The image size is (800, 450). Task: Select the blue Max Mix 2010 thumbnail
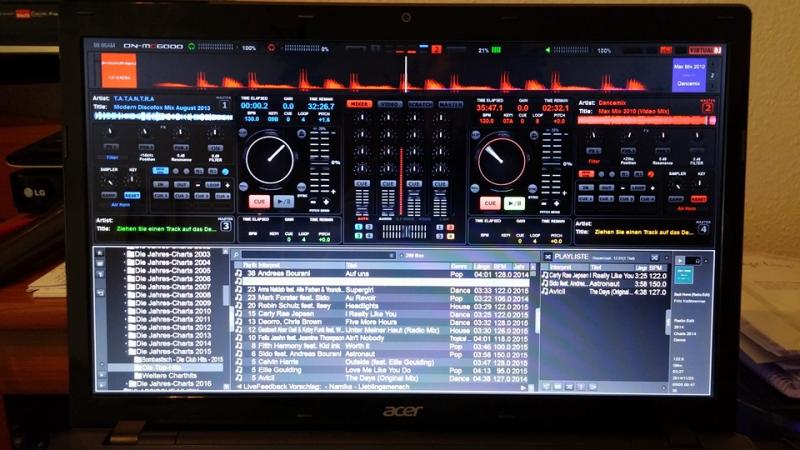[x=689, y=75]
